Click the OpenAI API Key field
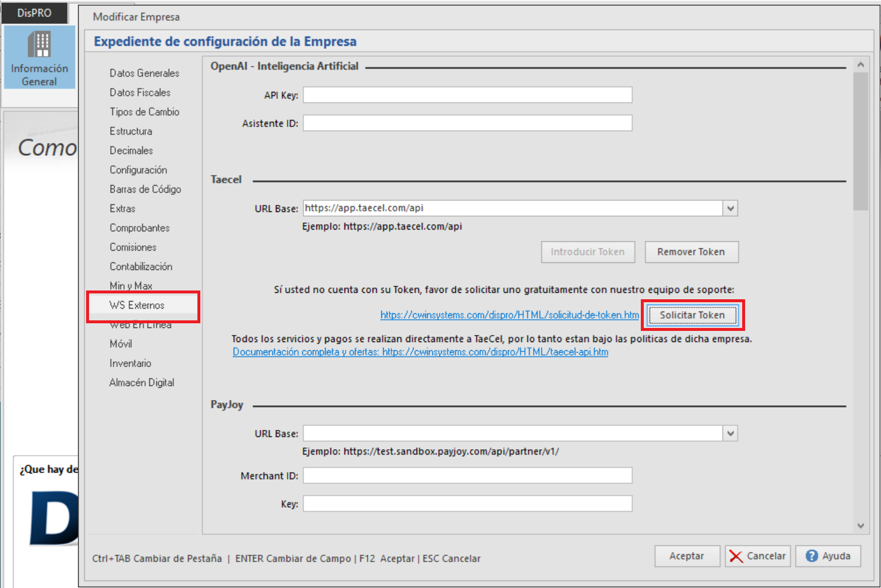Image resolution: width=881 pixels, height=588 pixels. [x=467, y=95]
